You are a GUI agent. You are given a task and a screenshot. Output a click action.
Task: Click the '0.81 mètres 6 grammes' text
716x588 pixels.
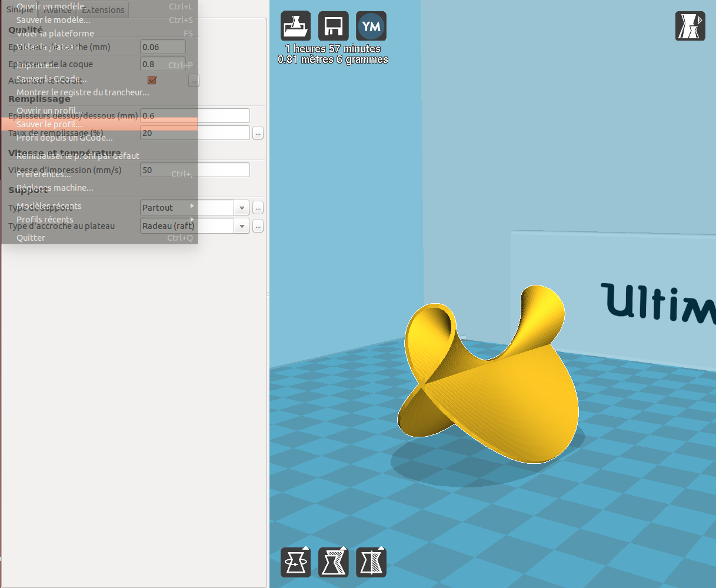(x=333, y=59)
